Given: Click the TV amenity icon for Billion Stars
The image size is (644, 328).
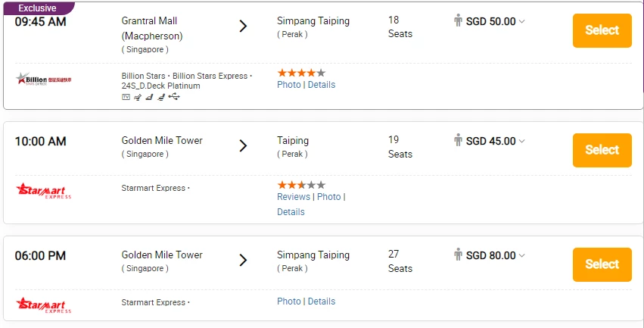Looking at the screenshot, I should tap(126, 98).
